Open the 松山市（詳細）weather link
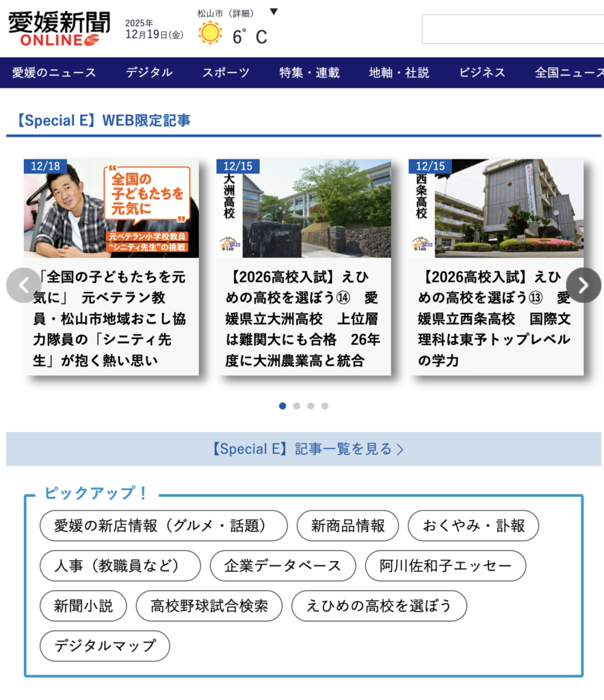 (x=225, y=13)
